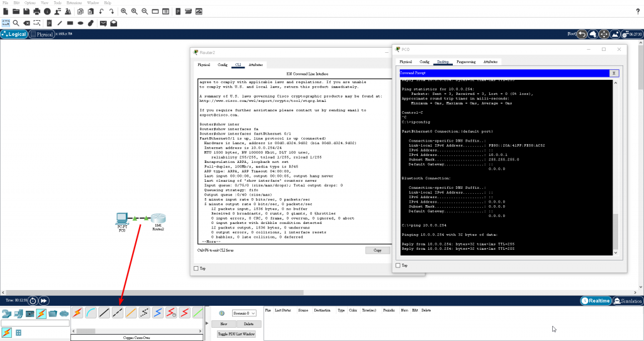The height and width of the screenshot is (341, 644).
Task: Open the Tools menu
Action: 57,3
